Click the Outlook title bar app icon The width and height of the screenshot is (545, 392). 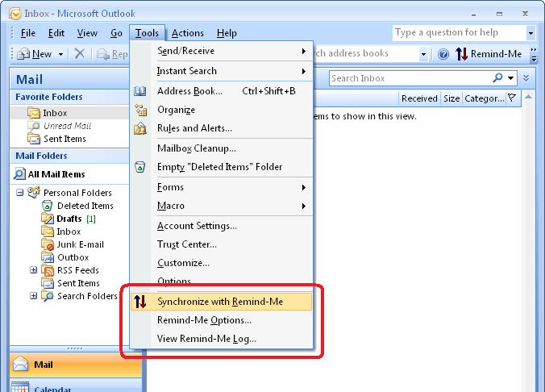15,14
